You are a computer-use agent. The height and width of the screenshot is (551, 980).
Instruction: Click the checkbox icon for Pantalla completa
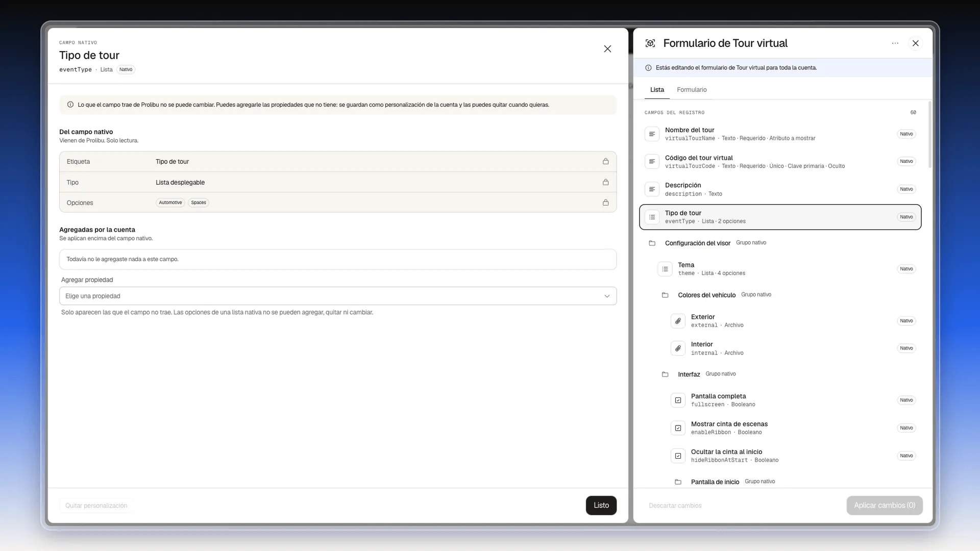[x=678, y=400]
